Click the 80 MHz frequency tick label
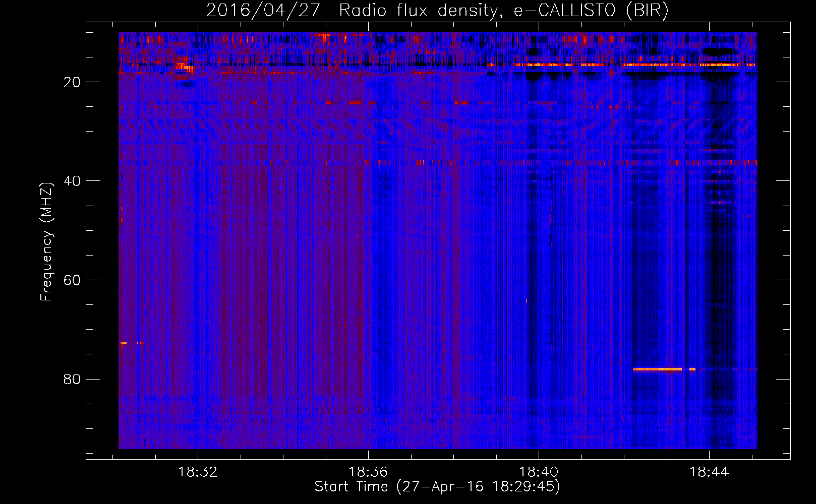 coord(72,379)
